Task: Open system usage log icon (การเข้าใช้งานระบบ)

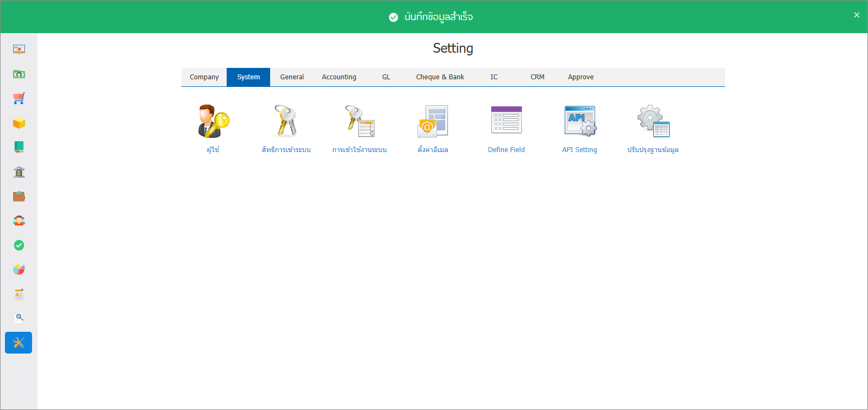Action: 359,121
